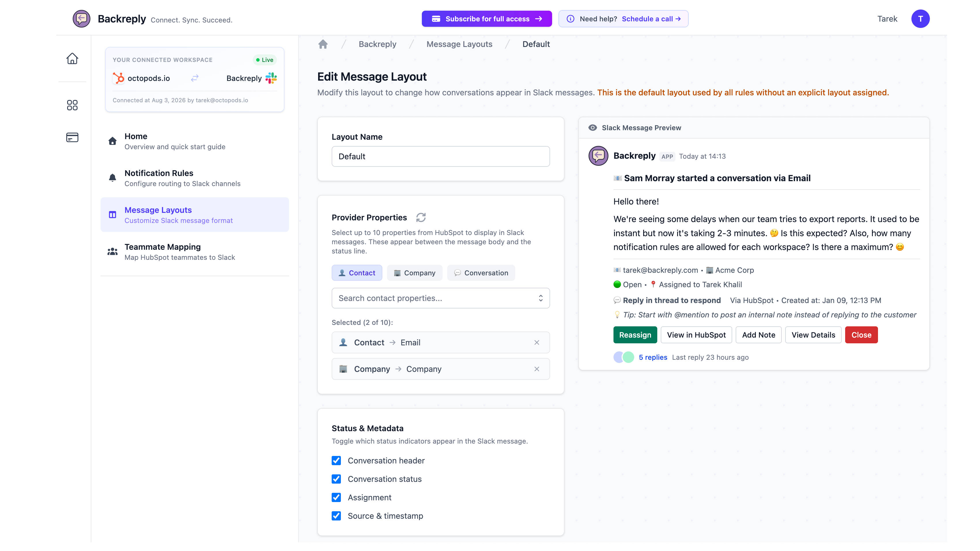Image resolution: width=980 pixels, height=551 pixels.
Task: Click Subscribe for full access button
Action: point(487,19)
